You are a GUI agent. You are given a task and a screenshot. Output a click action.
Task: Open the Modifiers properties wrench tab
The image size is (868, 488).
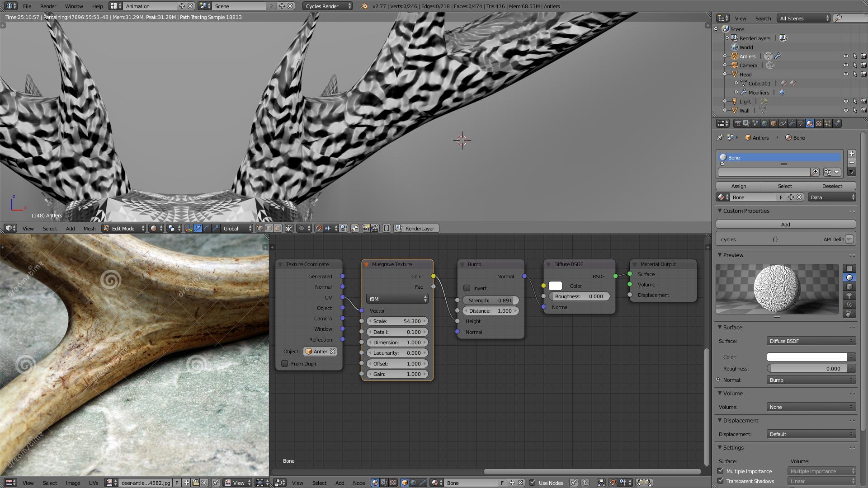click(792, 123)
